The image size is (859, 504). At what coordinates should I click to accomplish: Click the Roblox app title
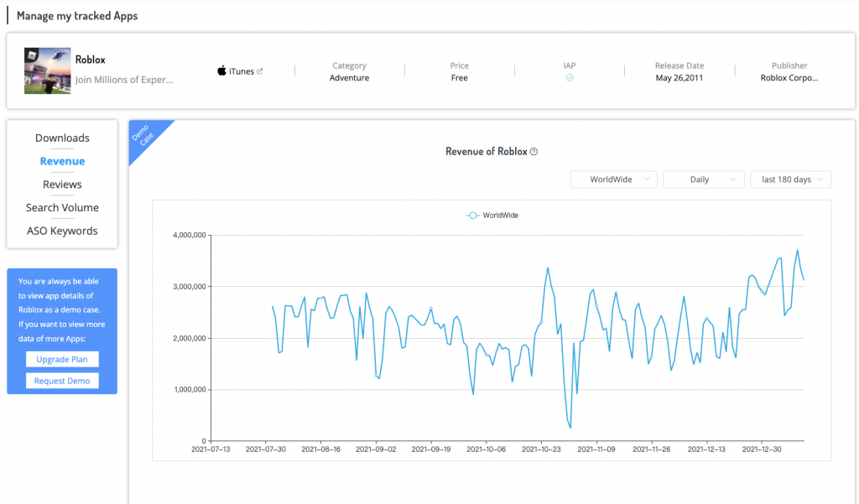tap(91, 60)
